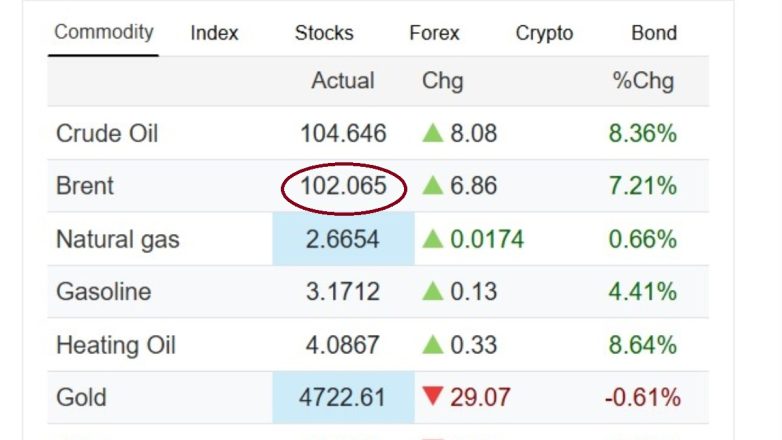This screenshot has height=440, width=782.
Task: Click the Natural gas row name
Action: [x=117, y=239]
